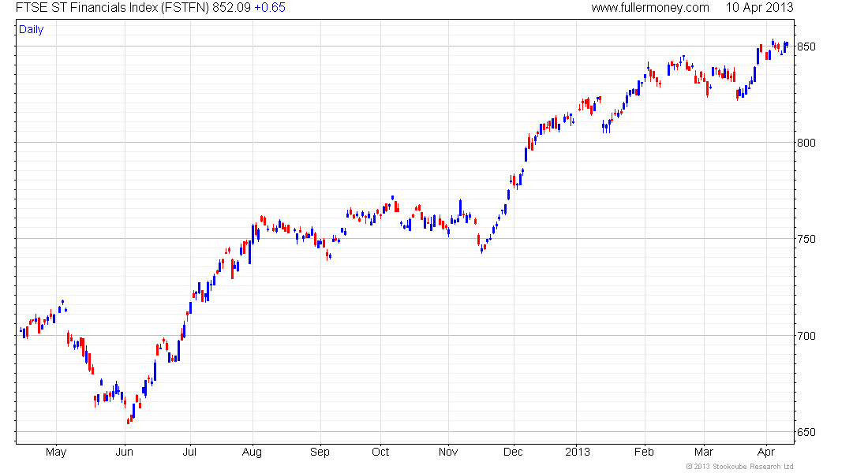Click the Daily interval label
Viewport: 868px width, 473px height.
[32, 30]
